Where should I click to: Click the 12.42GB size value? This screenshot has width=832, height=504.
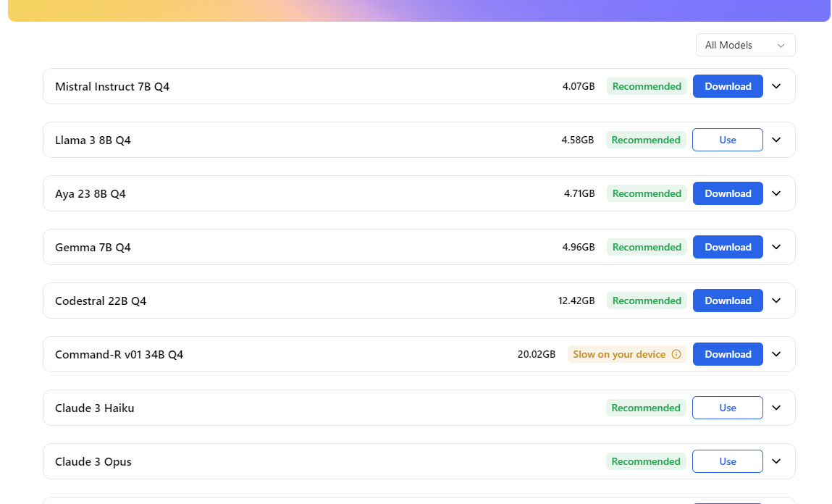(576, 301)
